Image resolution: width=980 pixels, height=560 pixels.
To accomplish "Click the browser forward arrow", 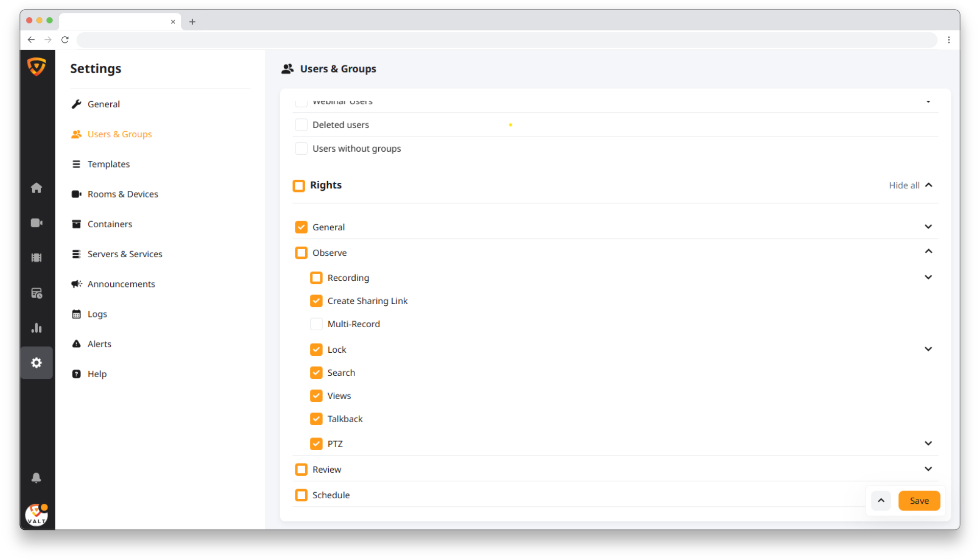I will (x=48, y=40).
